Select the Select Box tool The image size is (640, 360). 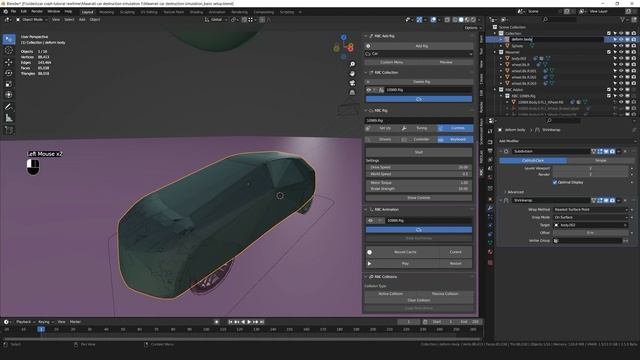click(9, 39)
